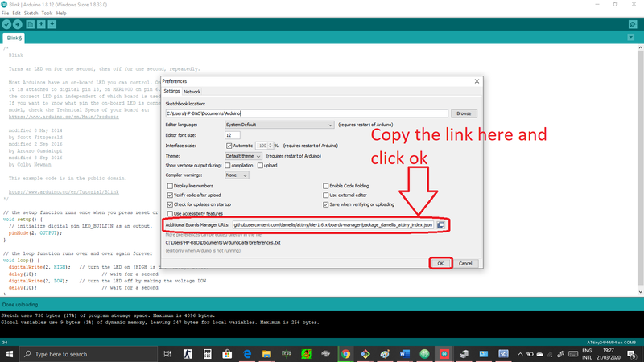Enable Use accessibility features
The image size is (644, 362).
point(170,214)
